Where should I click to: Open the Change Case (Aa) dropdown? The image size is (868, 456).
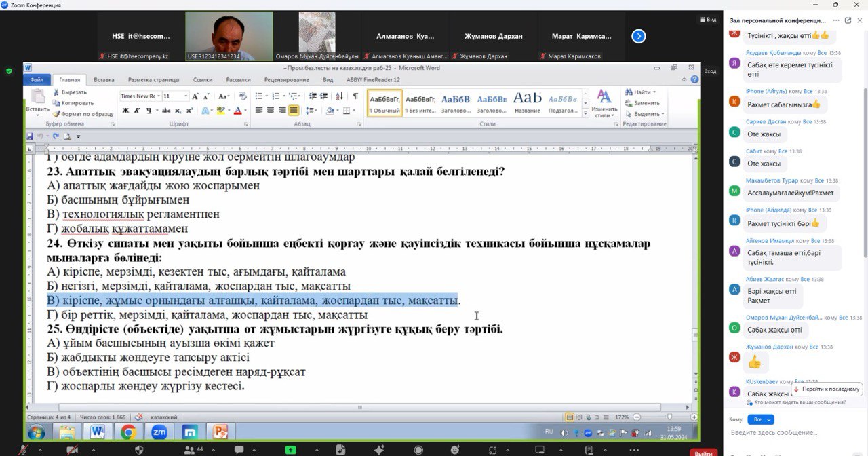pyautogui.click(x=229, y=96)
